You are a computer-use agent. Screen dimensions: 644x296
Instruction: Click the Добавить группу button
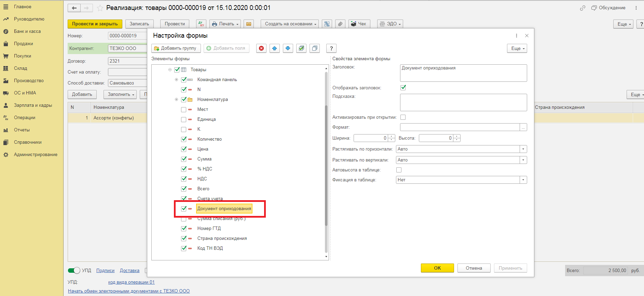(x=176, y=48)
